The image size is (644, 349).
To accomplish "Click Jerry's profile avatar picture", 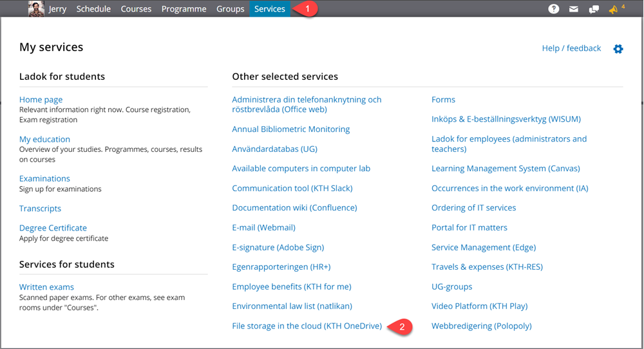I will [36, 9].
